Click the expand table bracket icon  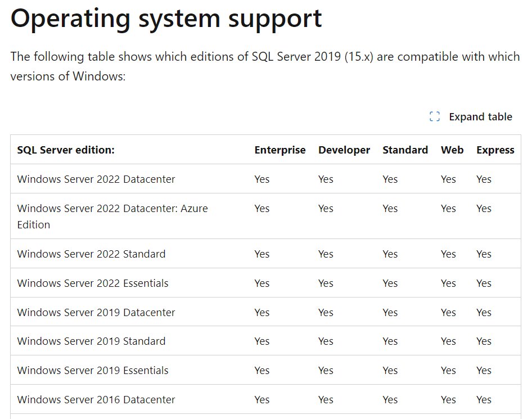tap(435, 117)
